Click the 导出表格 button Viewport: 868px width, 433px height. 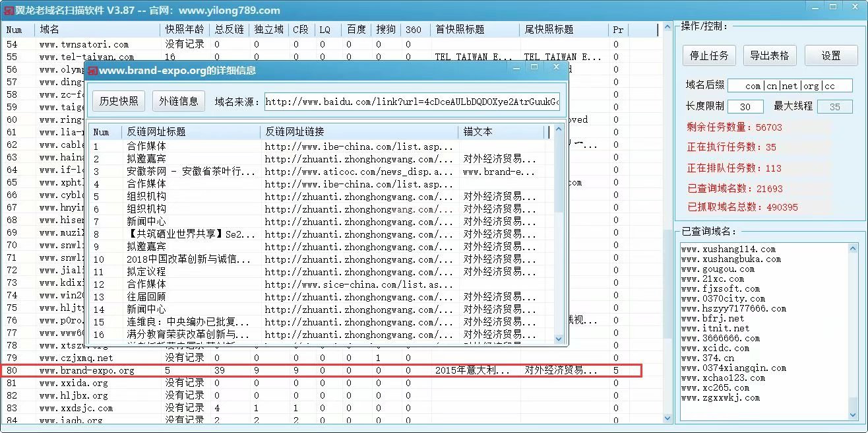(769, 55)
